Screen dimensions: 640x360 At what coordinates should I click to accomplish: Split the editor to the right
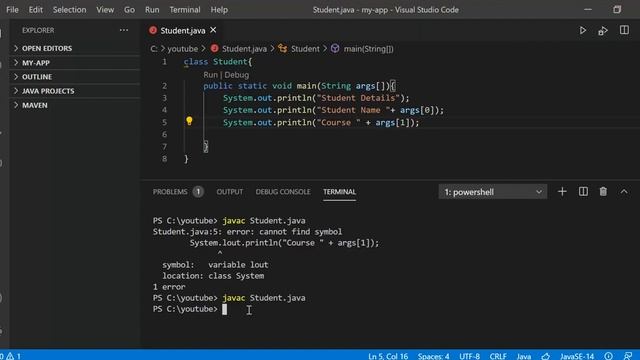coord(624,30)
